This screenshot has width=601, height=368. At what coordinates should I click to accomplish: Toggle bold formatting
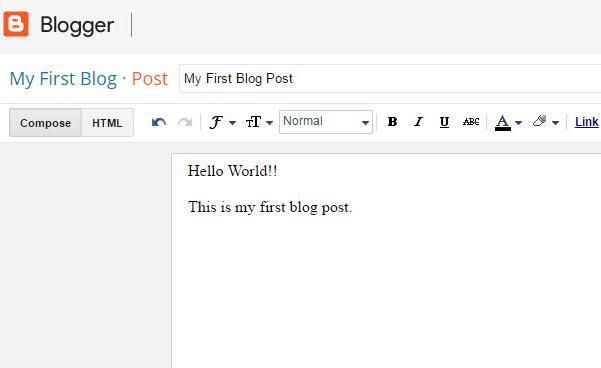tap(392, 122)
